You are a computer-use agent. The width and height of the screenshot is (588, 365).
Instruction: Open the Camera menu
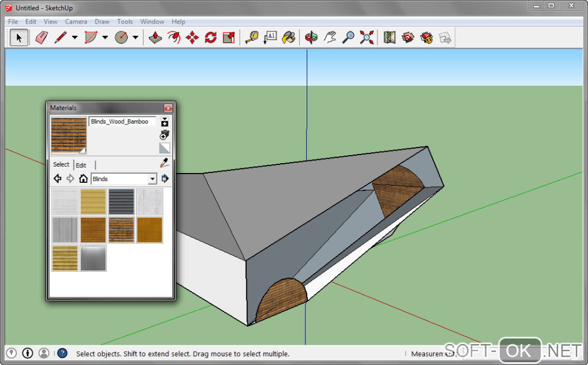point(76,21)
